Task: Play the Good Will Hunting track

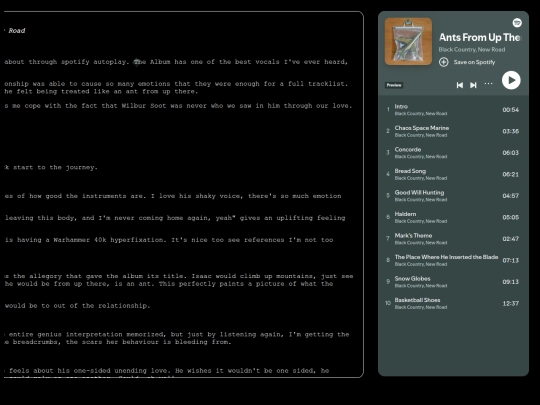Action: 453,196
